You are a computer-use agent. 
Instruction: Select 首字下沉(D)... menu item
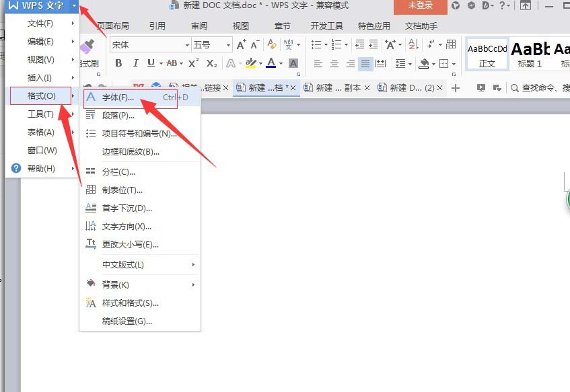click(x=140, y=208)
